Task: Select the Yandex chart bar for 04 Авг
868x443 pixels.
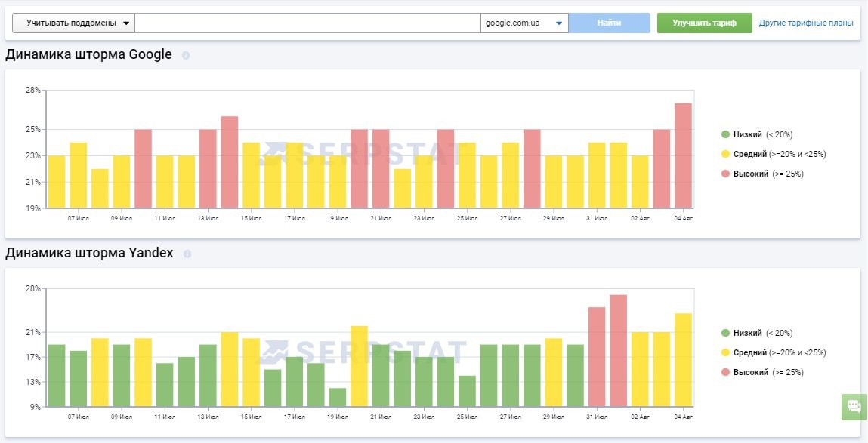Action: coord(683,360)
